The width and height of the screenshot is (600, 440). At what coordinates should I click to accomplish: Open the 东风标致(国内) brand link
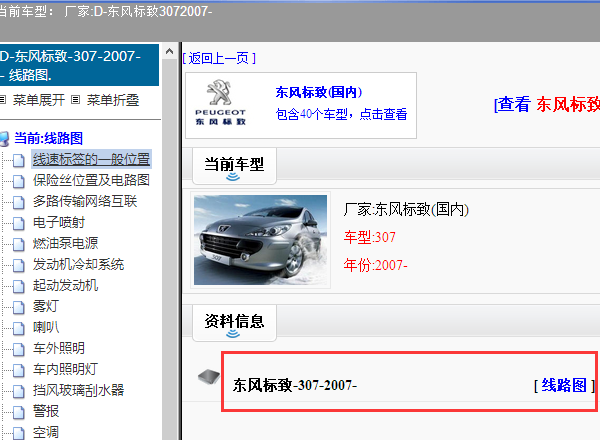pos(318,92)
